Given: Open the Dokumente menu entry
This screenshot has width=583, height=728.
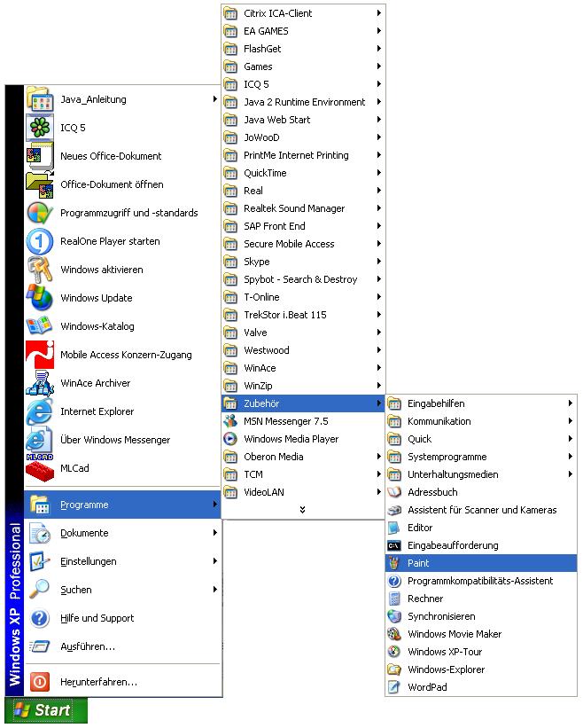Looking at the screenshot, I should (84, 533).
